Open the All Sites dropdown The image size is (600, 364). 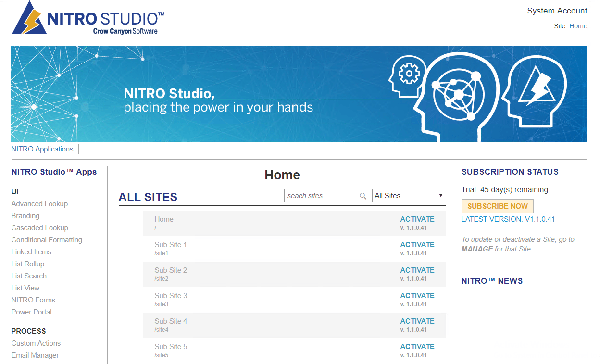click(x=409, y=196)
